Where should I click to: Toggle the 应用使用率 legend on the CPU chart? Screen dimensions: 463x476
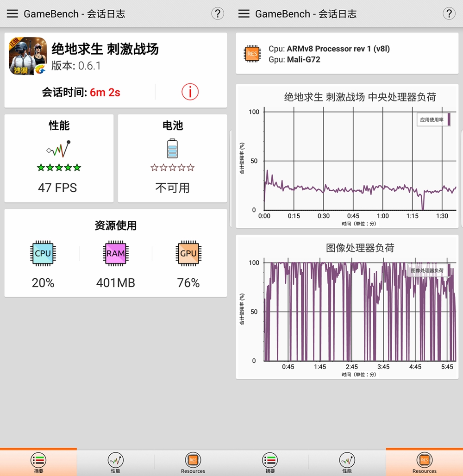[x=433, y=119]
